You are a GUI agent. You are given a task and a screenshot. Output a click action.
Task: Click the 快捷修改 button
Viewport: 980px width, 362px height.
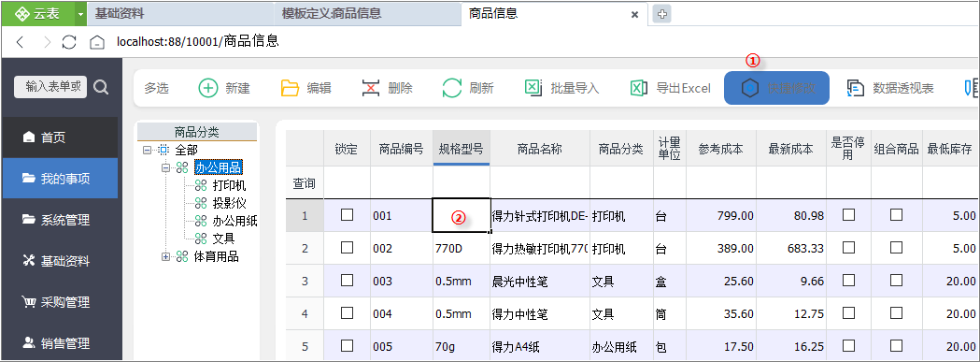[x=777, y=88]
